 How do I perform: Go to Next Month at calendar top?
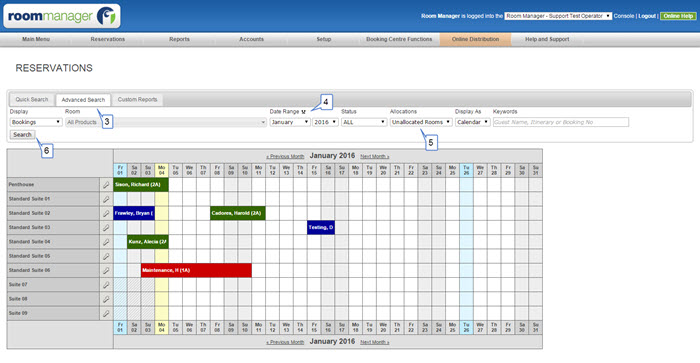pos(375,156)
